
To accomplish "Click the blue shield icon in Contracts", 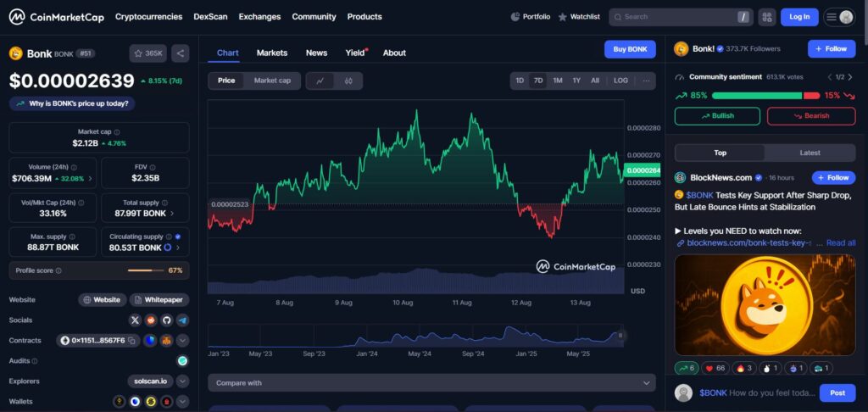I will 150,341.
